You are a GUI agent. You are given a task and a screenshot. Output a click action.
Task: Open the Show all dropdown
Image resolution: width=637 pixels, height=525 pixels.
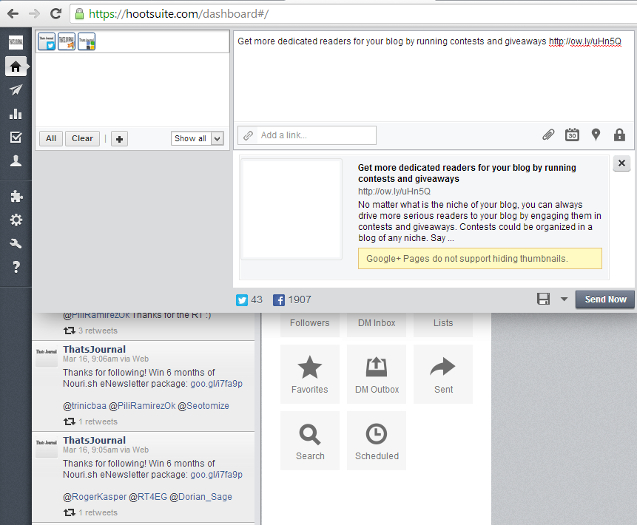[197, 139]
